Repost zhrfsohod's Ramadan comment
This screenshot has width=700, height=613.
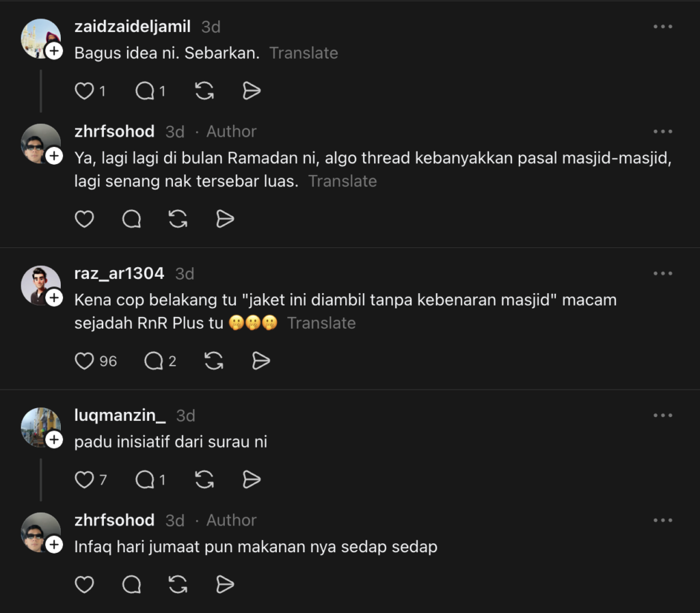tap(178, 219)
